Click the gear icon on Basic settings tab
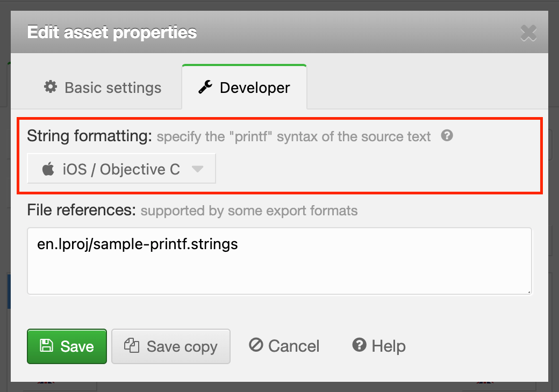This screenshot has height=392, width=559. pos(51,87)
